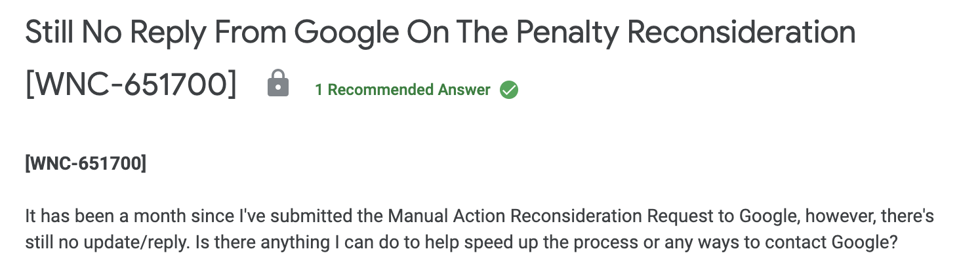Open the 1 Recommended Answer link

pyautogui.click(x=402, y=90)
